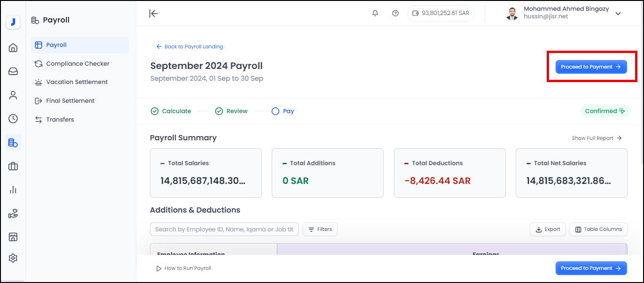644x283 pixels.
Task: Open Show Full Report link
Action: 593,138
